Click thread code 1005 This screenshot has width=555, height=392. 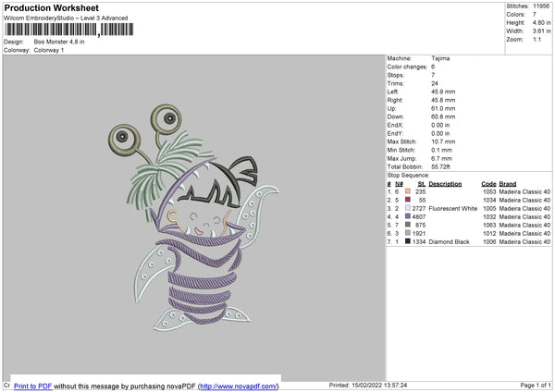(489, 208)
